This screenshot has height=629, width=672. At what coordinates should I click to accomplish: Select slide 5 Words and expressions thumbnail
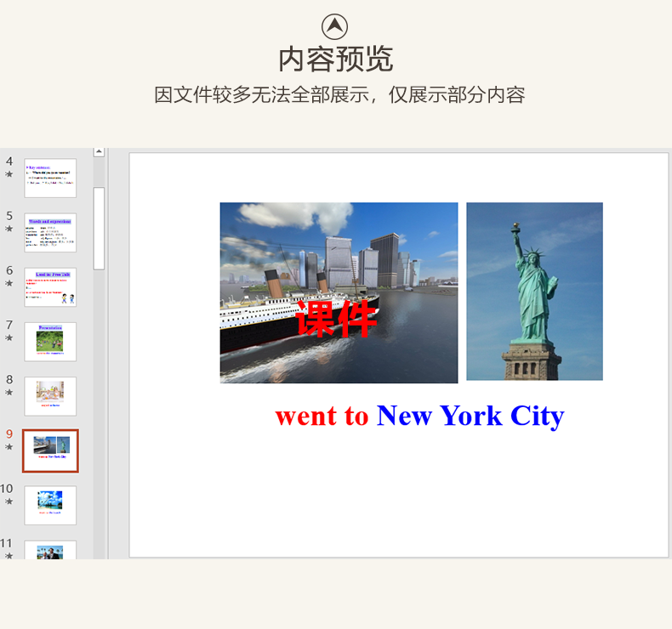tap(50, 233)
